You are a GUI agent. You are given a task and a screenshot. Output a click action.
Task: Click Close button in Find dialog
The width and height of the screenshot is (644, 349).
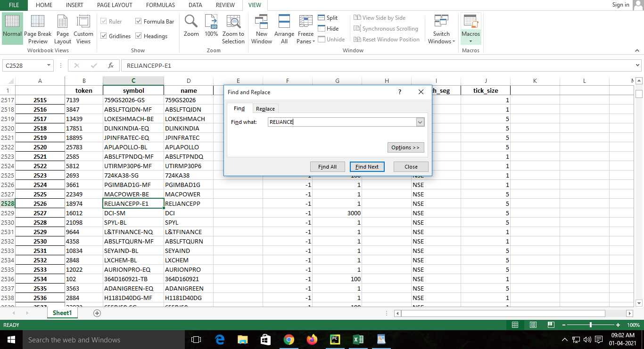(x=411, y=167)
